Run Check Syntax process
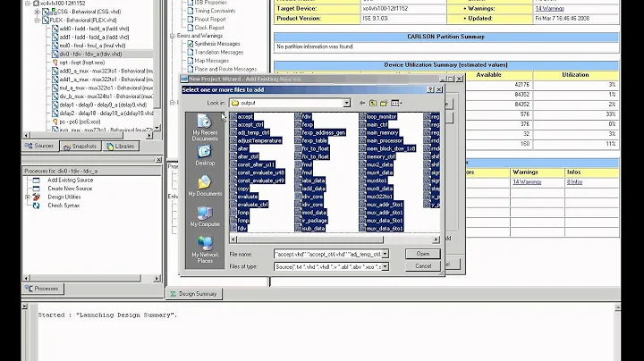Viewport: 644px width, 361px height. pos(64,206)
